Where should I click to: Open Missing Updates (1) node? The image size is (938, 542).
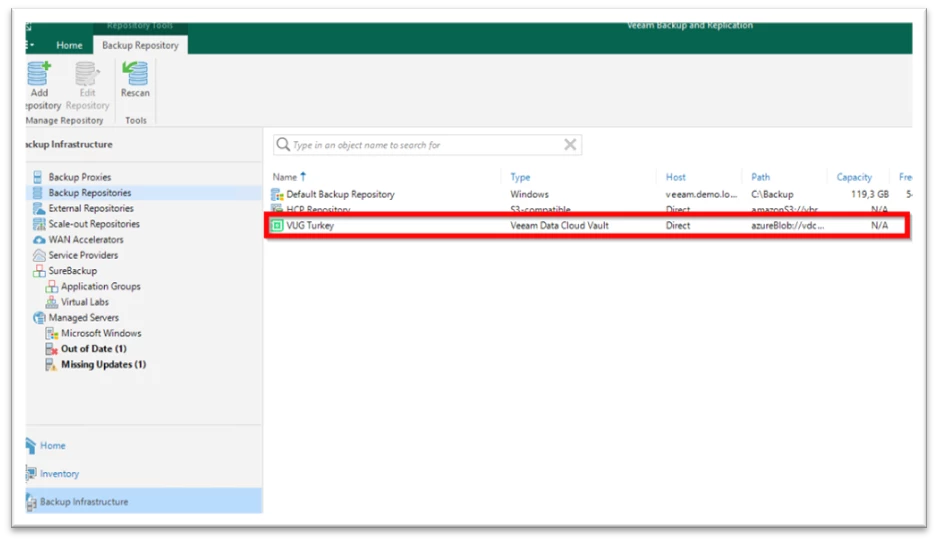coord(103,364)
